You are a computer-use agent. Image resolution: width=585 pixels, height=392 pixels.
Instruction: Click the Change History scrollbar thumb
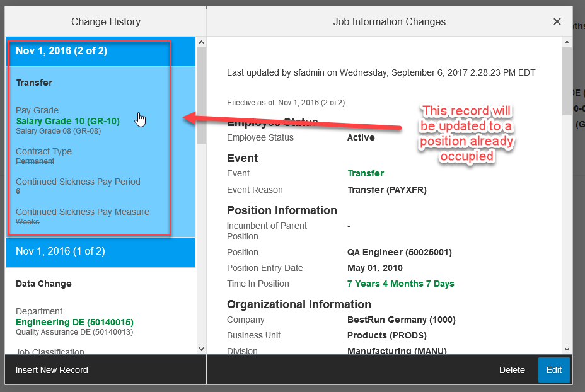click(x=202, y=95)
